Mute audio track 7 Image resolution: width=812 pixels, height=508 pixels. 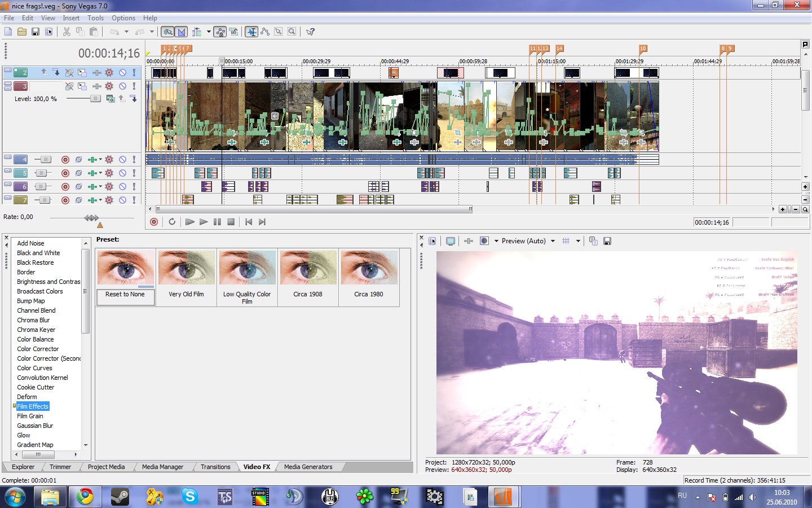(x=122, y=200)
